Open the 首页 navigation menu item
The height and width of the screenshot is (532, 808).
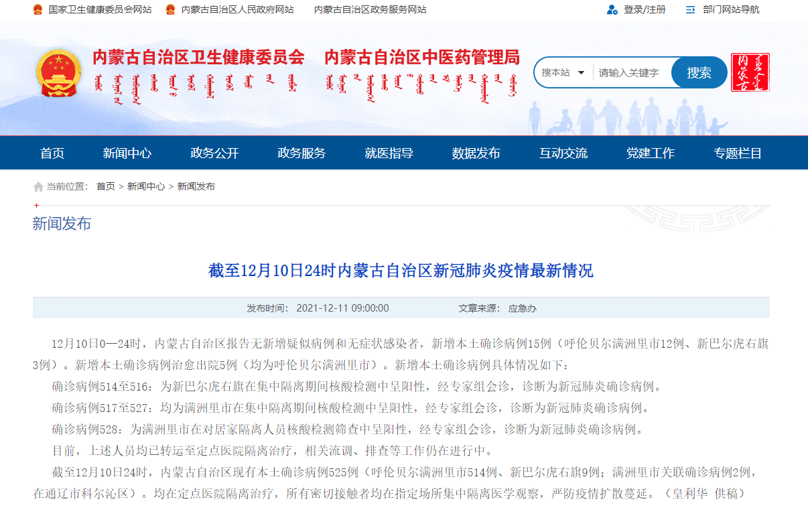tap(52, 153)
